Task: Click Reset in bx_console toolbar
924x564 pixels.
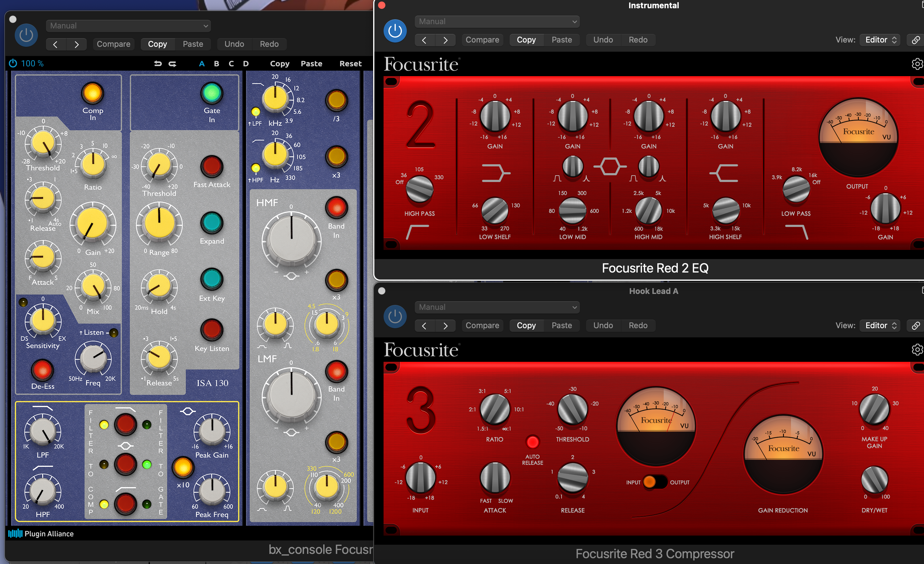Action: point(350,64)
